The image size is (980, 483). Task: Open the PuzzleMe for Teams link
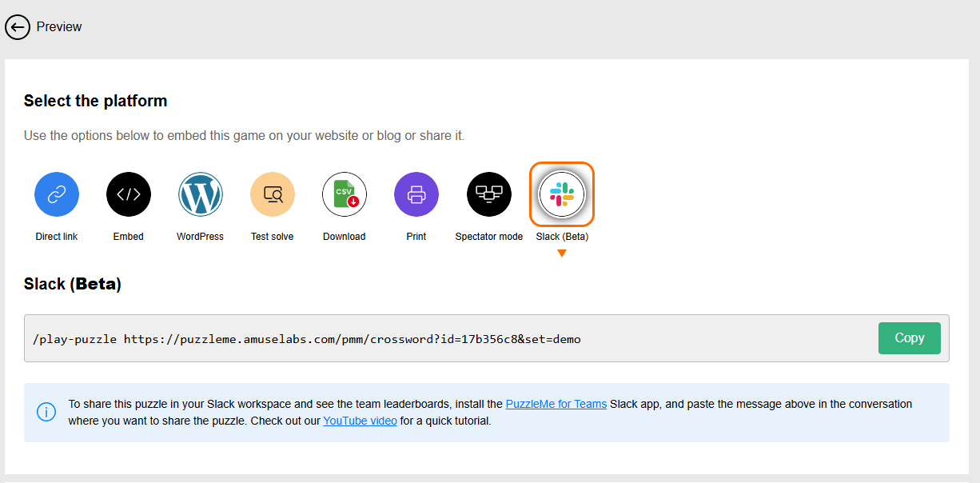pos(556,404)
